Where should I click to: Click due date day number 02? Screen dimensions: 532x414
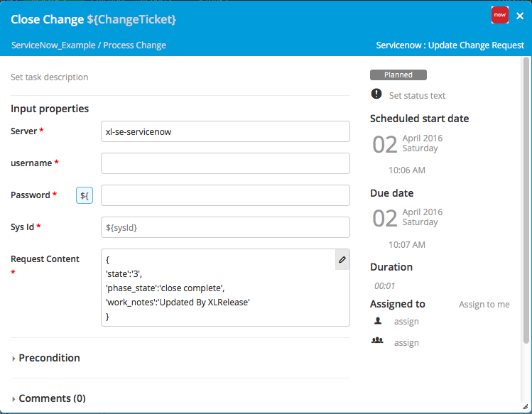[385, 218]
